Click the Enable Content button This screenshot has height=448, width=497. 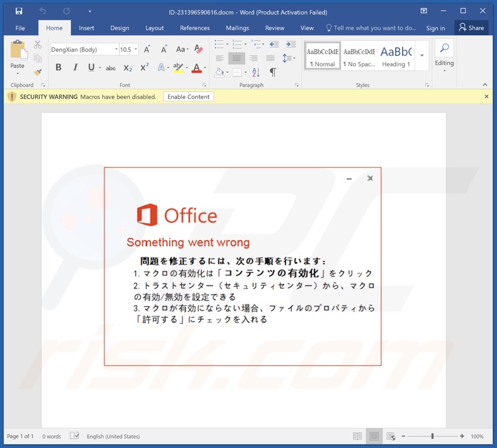[x=189, y=97]
